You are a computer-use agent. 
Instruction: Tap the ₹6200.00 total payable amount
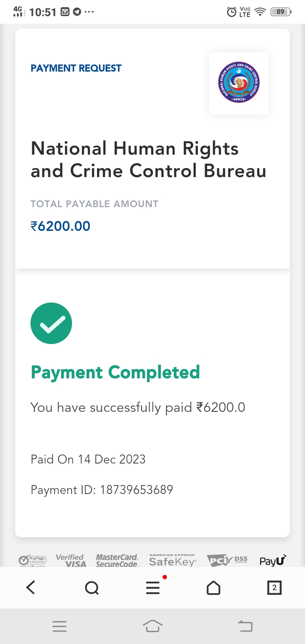click(61, 226)
